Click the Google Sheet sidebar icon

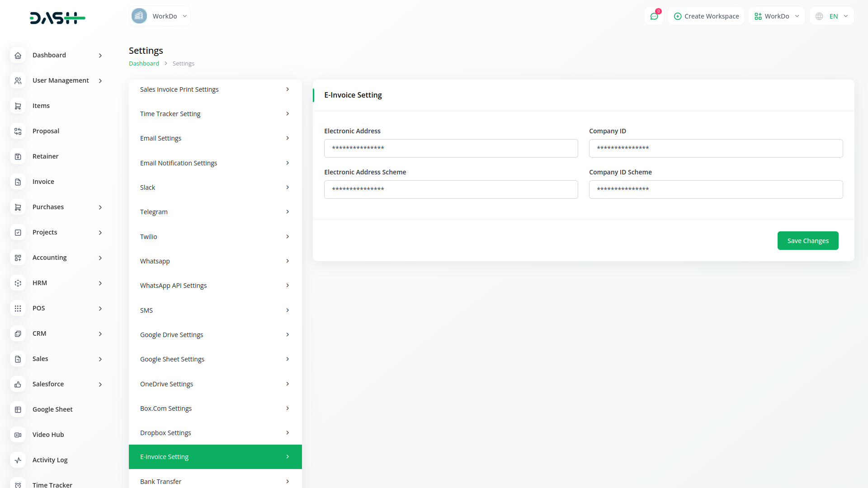[x=18, y=409]
